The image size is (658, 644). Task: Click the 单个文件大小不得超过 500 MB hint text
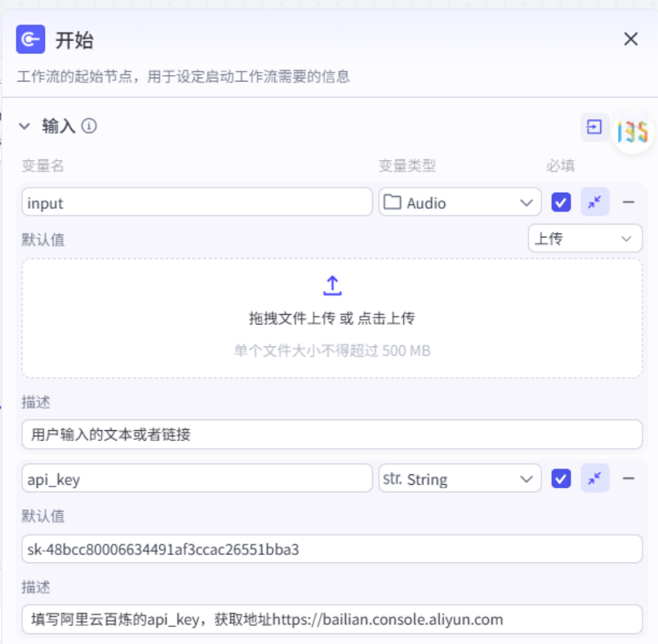(332, 351)
